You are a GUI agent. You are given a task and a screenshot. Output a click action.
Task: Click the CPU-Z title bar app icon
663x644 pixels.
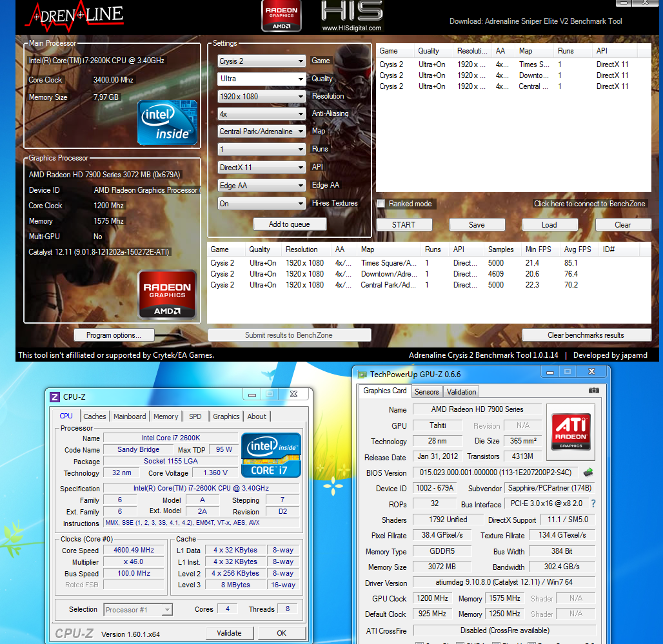tap(55, 397)
